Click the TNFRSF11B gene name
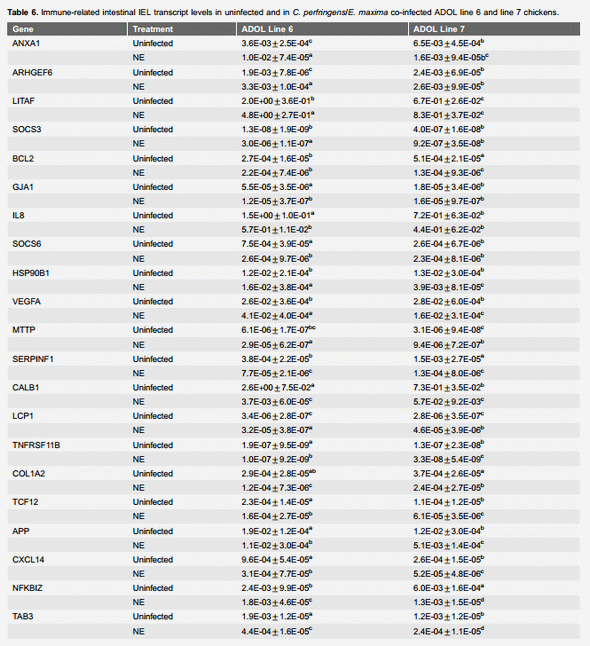The width and height of the screenshot is (590, 646). click(x=36, y=445)
